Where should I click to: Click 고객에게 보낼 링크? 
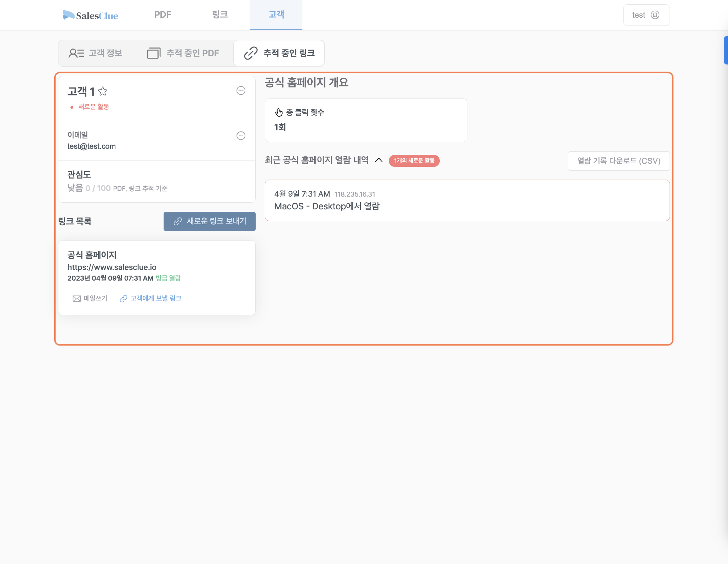[x=150, y=299]
